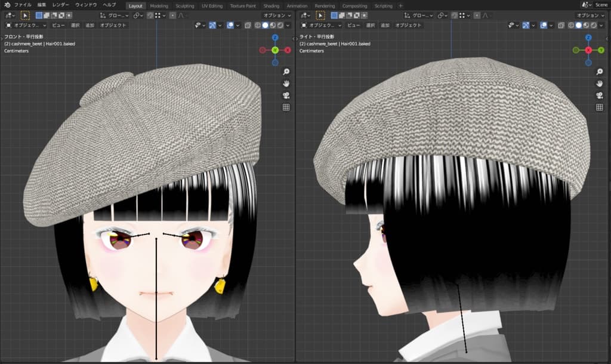Select material preview shading in right viewport
Screen dimensions: 611x364
tap(586, 26)
